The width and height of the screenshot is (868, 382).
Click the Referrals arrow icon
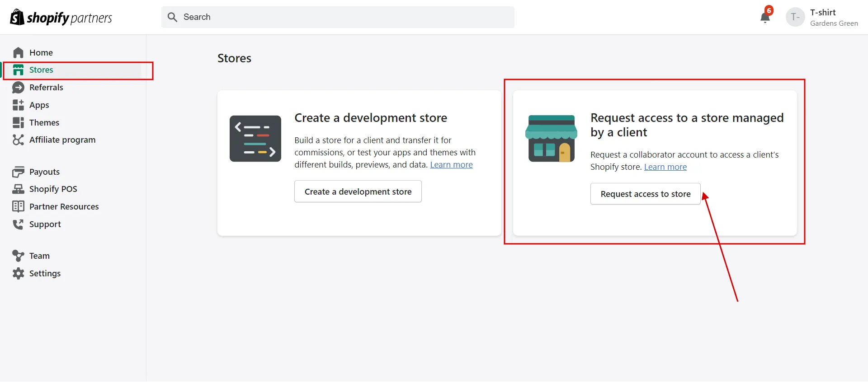(x=18, y=88)
